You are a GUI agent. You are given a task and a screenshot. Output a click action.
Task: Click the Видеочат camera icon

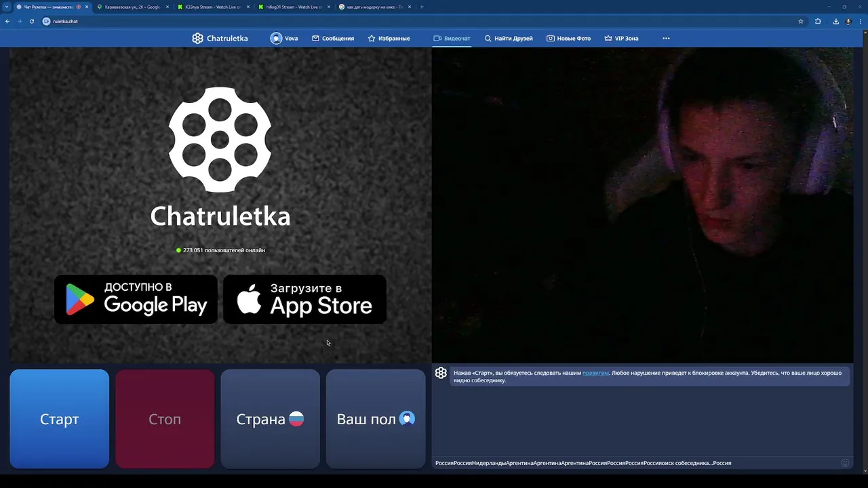pos(437,39)
